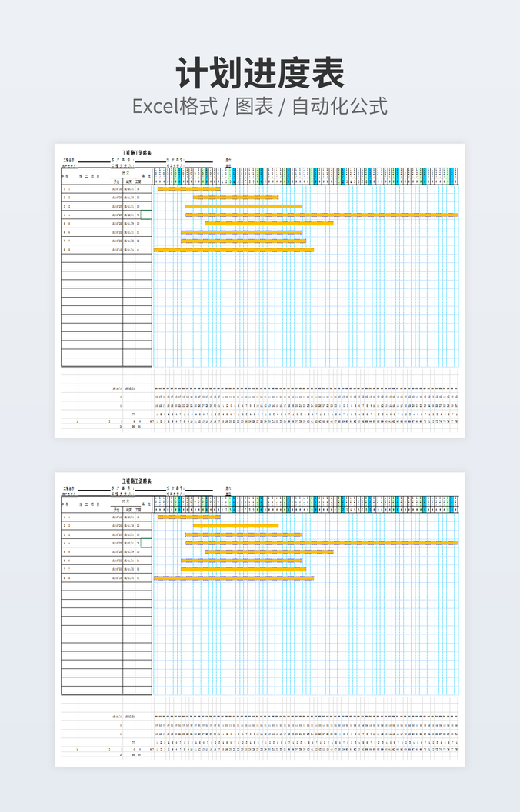Click the 工程施工进度表 title in top sheet
This screenshot has height=812, width=520.
click(x=137, y=153)
